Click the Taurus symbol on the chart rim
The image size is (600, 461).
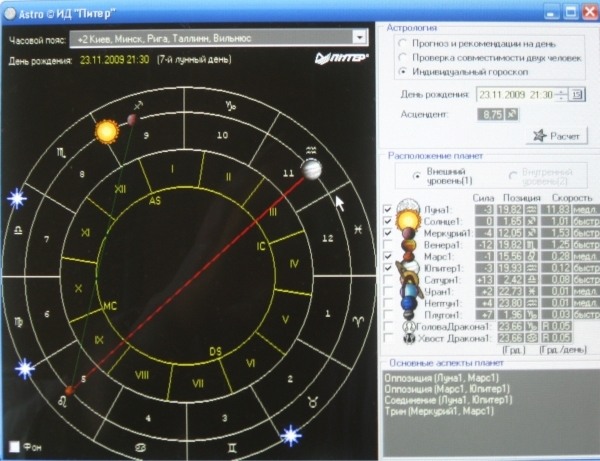(313, 402)
